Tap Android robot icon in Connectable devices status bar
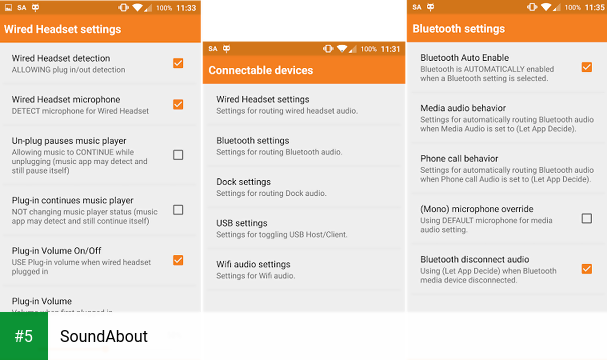 [226, 48]
